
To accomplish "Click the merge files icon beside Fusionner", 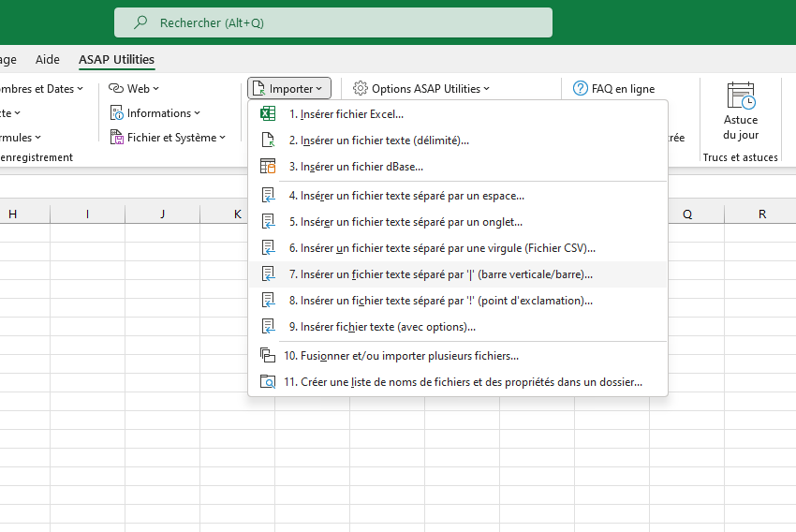I will pyautogui.click(x=268, y=355).
